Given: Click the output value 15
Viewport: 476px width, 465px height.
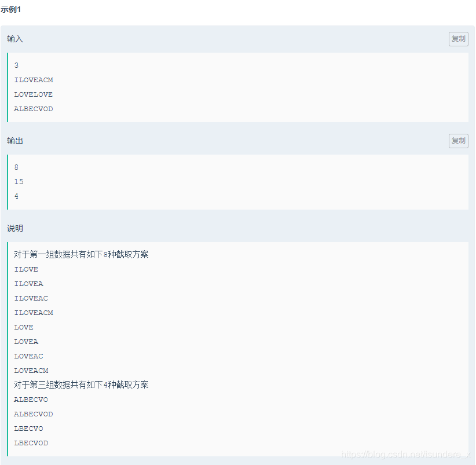Looking at the screenshot, I should click(18, 181).
